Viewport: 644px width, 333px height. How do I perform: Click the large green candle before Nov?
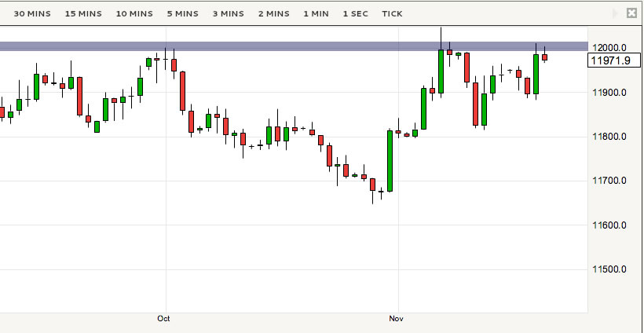point(390,160)
